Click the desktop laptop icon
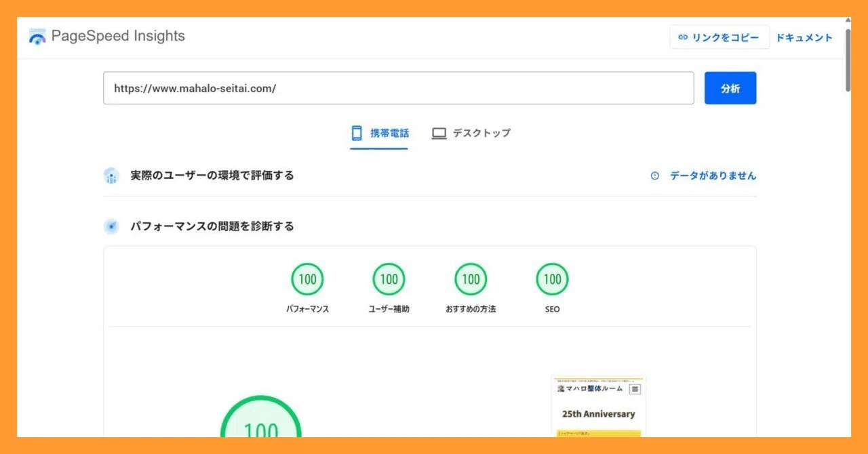868x454 pixels. coord(439,133)
